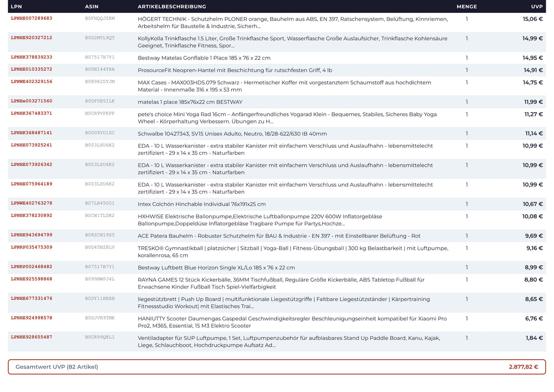Select the ASIN column header
Viewport: 554px width, 392px height.
pyautogui.click(x=92, y=6)
